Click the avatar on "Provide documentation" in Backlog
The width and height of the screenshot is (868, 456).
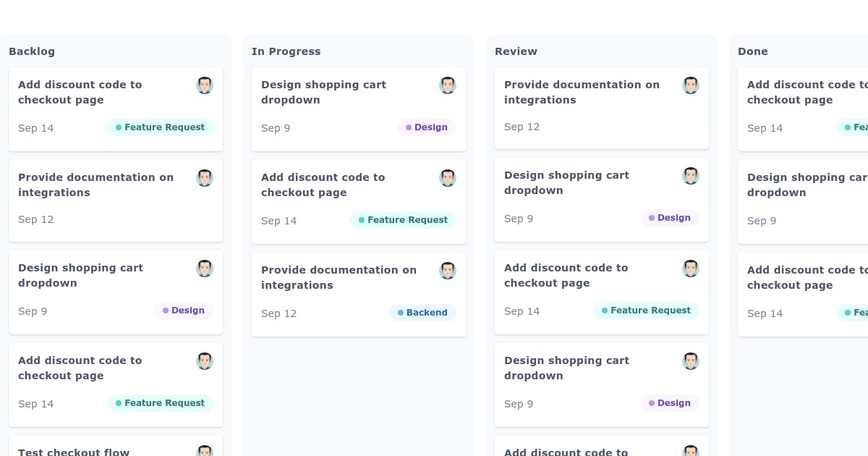pos(205,177)
